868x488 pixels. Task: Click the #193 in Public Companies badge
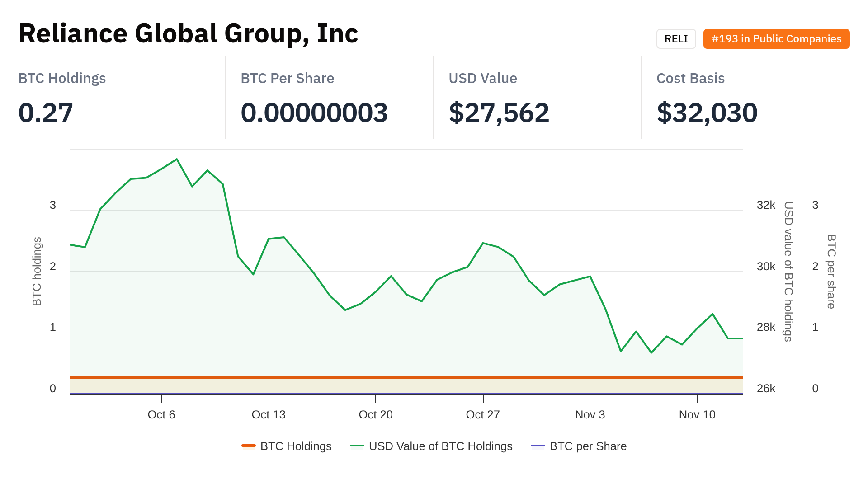point(776,39)
